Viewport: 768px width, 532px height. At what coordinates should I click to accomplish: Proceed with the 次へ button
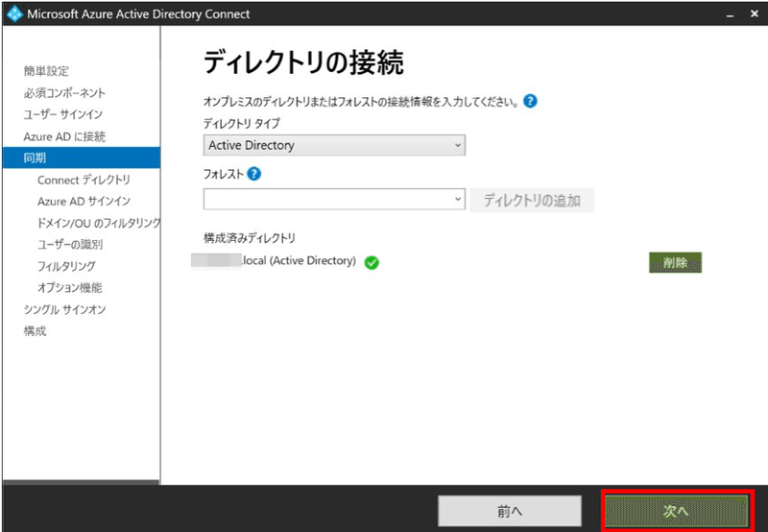click(677, 511)
